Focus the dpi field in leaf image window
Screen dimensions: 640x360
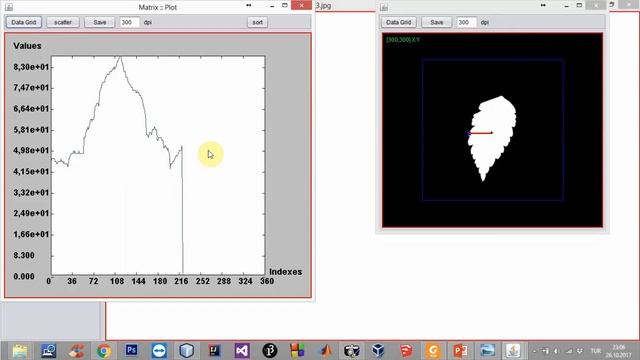pyautogui.click(x=466, y=22)
